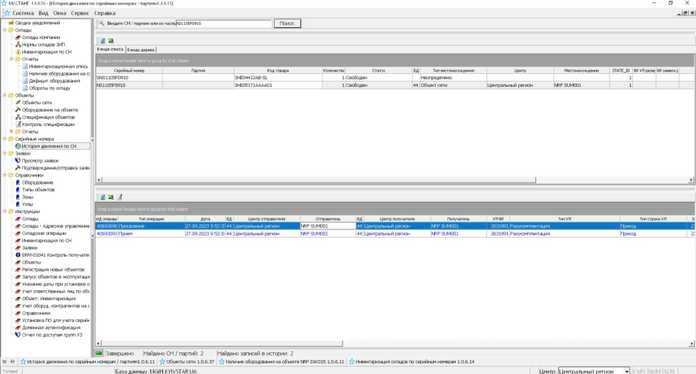Viewport: 696px width, 374px height.
Task: Open "Сводка уведомлений" at top of tree
Action: (x=37, y=23)
